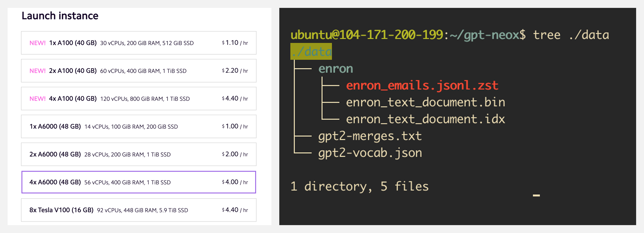Select the highlighted 4x A6000 (48 GB) instance
The height and width of the screenshot is (233, 644).
click(139, 182)
